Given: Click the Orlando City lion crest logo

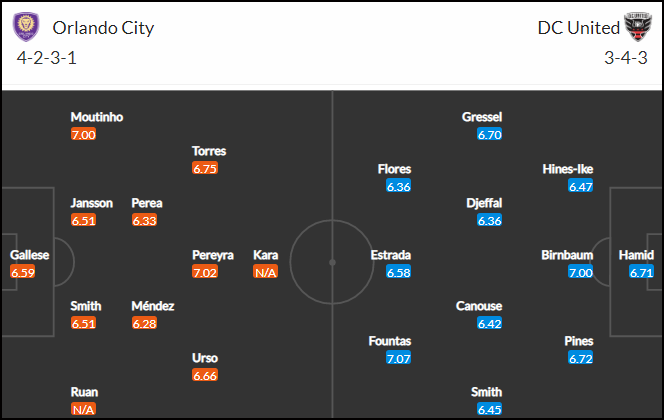Looking at the screenshot, I should 26,27.
